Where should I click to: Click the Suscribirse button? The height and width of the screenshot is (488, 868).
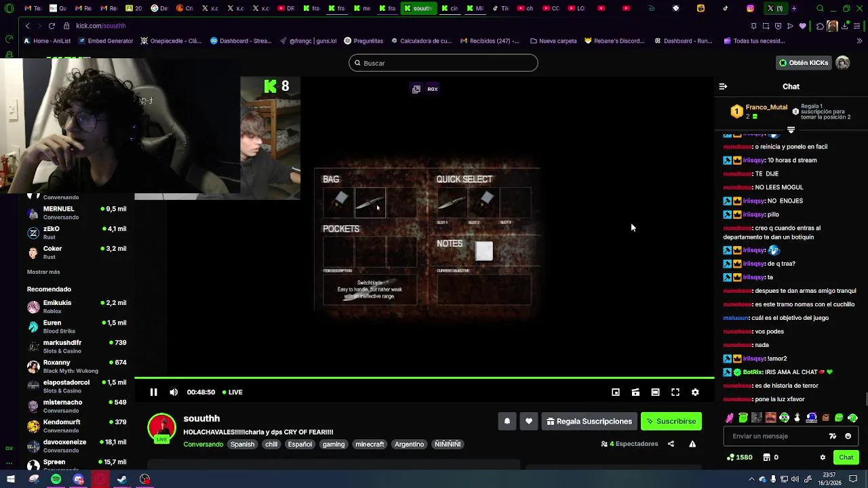(x=671, y=421)
